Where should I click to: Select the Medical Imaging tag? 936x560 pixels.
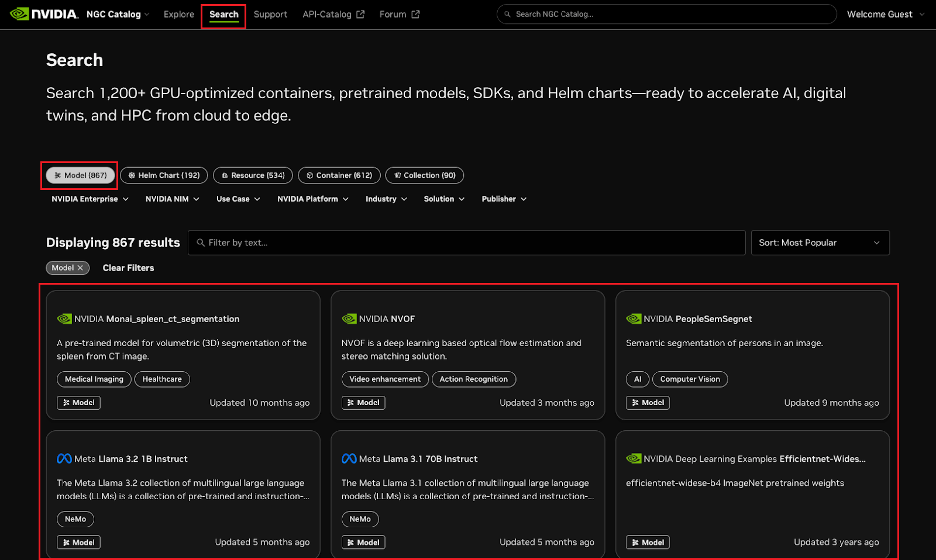[x=94, y=379]
